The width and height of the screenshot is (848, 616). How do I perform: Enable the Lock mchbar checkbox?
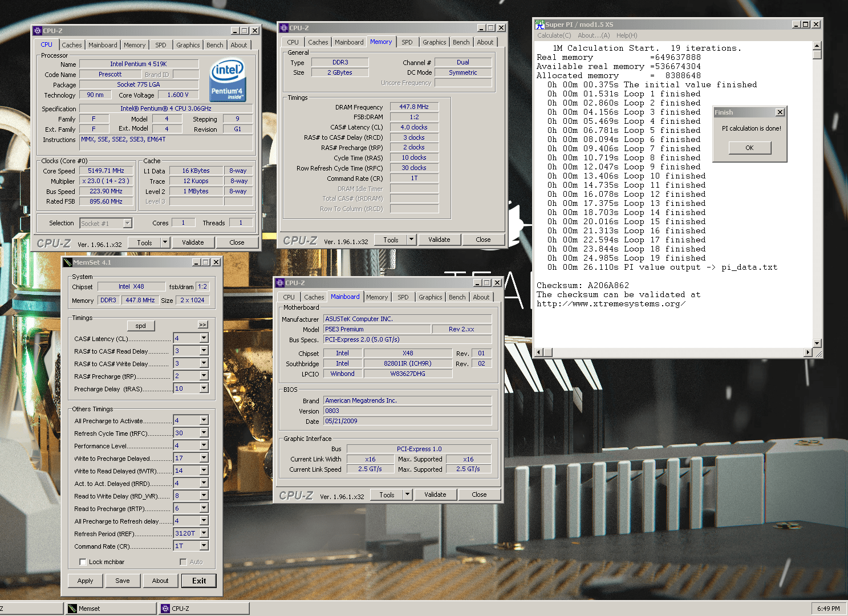pyautogui.click(x=83, y=562)
